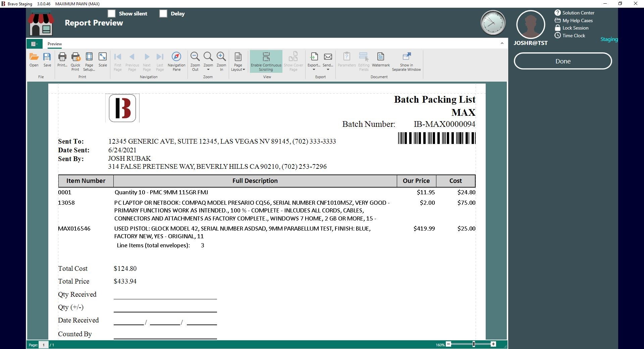This screenshot has width=644, height=349.
Task: Click the zoom plus button in status bar
Action: [x=493, y=344]
